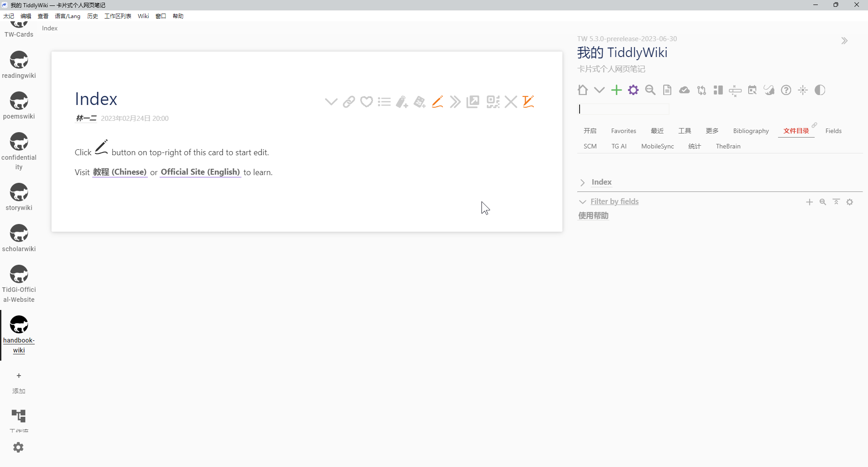
Task: Open the workflow icon in the sidebar
Action: point(19,416)
